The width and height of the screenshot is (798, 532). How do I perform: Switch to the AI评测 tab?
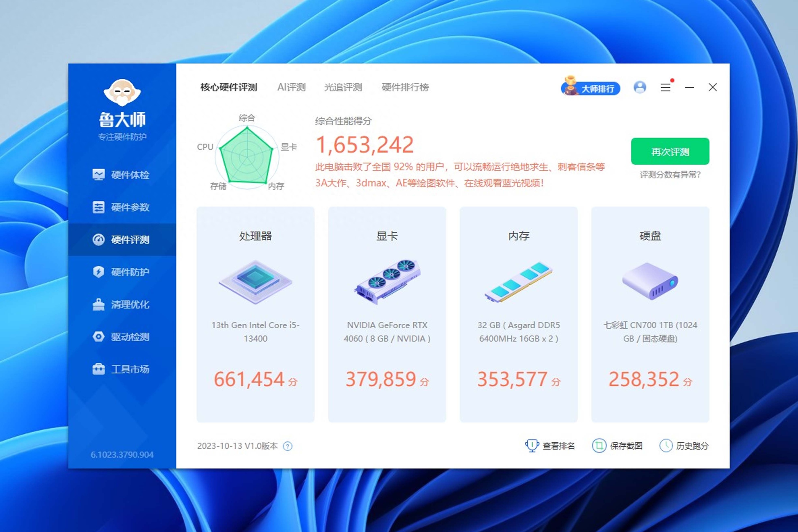[x=291, y=88]
